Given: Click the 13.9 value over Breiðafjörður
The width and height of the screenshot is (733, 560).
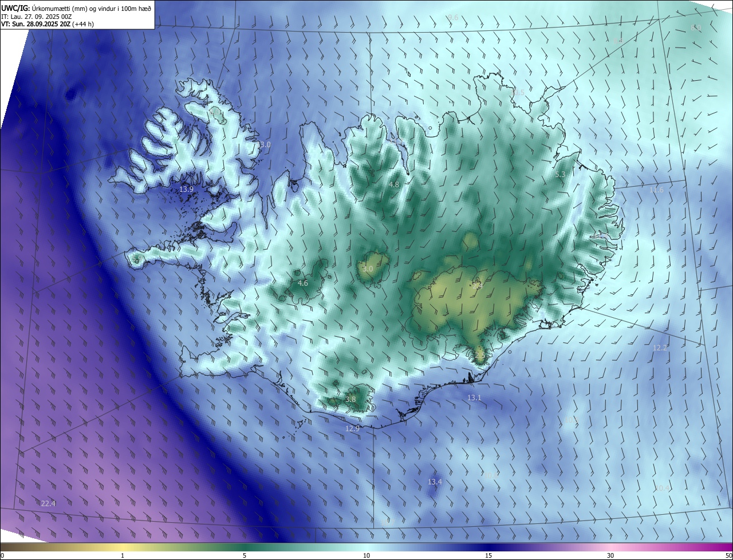Looking at the screenshot, I should point(187,190).
